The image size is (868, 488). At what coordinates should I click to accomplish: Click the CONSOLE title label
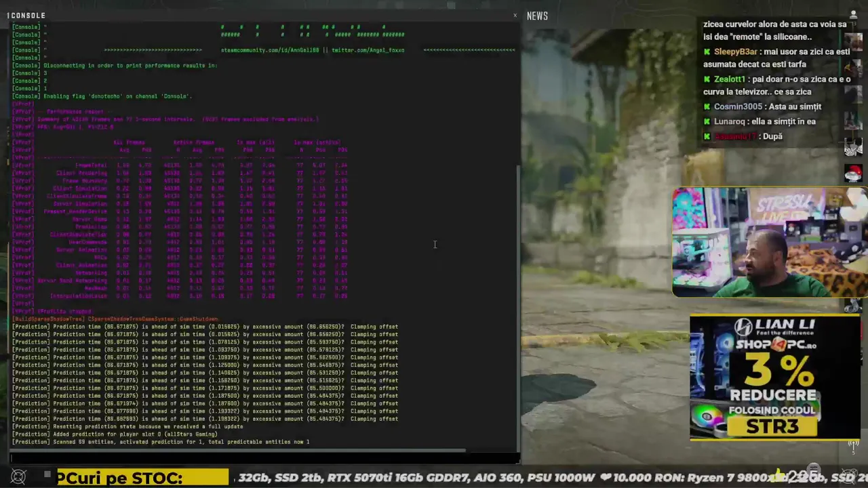pos(26,16)
